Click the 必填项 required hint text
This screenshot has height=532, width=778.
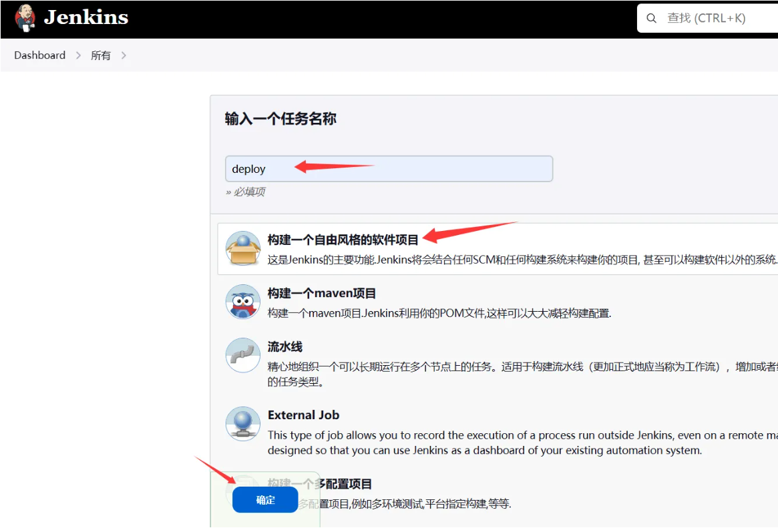246,192
